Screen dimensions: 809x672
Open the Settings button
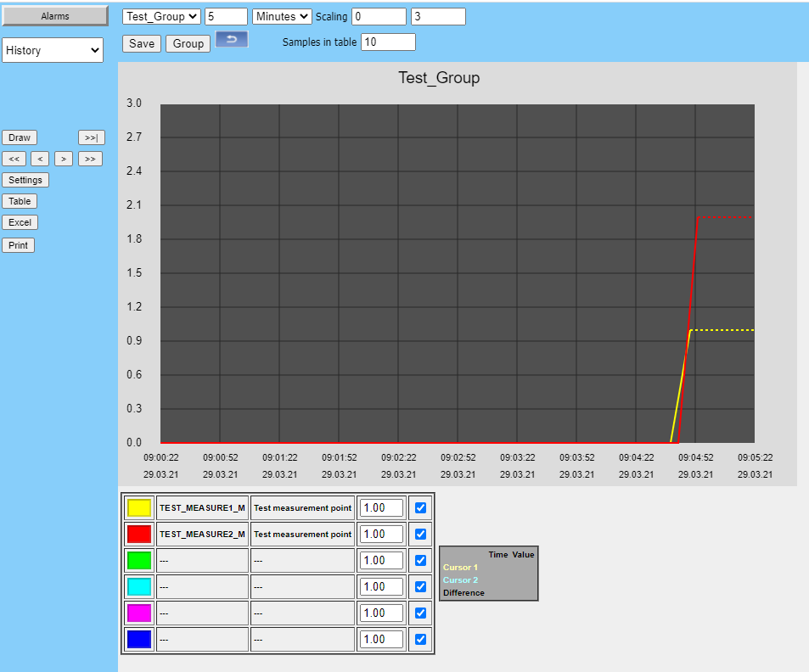(25, 180)
